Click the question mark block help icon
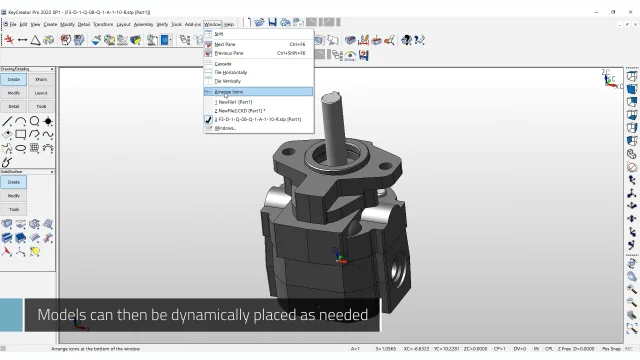The height and width of the screenshot is (360, 640). 406,40
